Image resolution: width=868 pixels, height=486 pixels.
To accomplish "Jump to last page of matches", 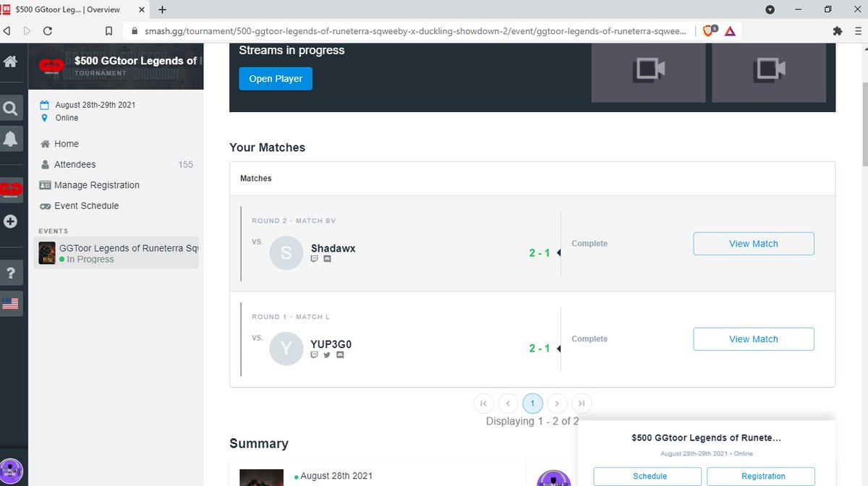I will [x=582, y=404].
